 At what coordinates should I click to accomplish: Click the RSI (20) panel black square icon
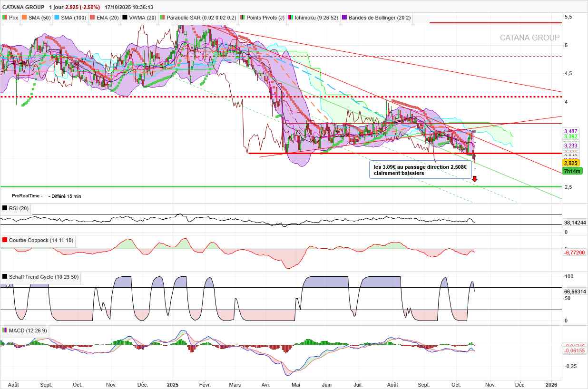(x=5, y=208)
